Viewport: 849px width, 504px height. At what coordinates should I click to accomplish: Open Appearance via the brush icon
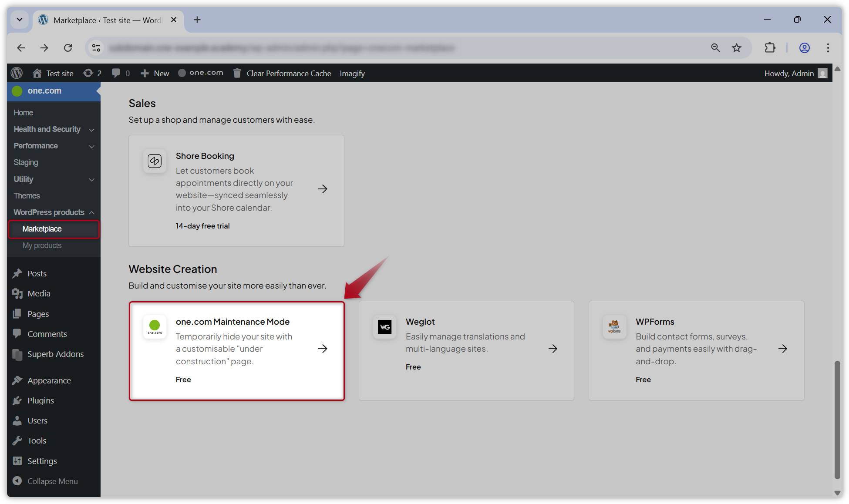click(17, 380)
